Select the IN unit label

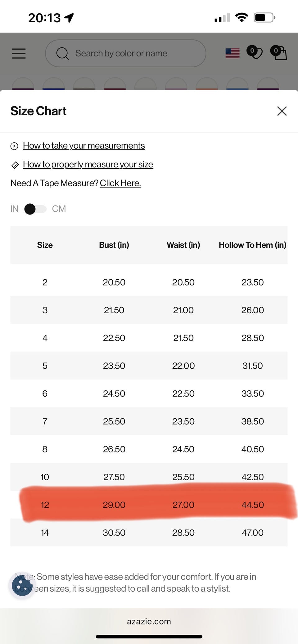[14, 209]
